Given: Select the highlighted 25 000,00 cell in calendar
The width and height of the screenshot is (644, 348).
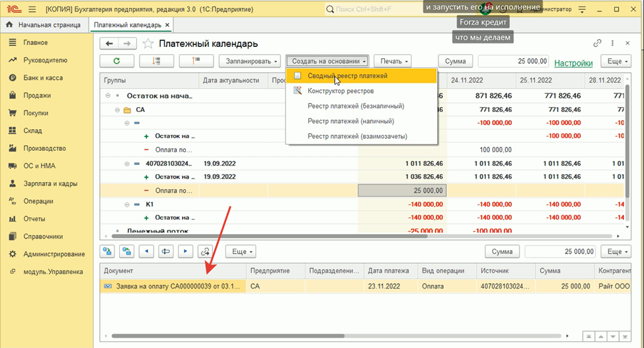Looking at the screenshot, I should (x=402, y=191).
